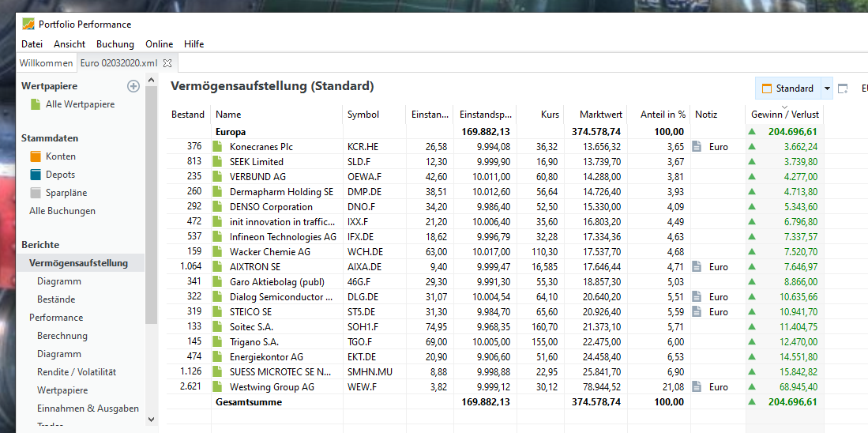This screenshot has height=433, width=868.
Task: Click the Portfolio Performance app logo icon
Action: 28,24
